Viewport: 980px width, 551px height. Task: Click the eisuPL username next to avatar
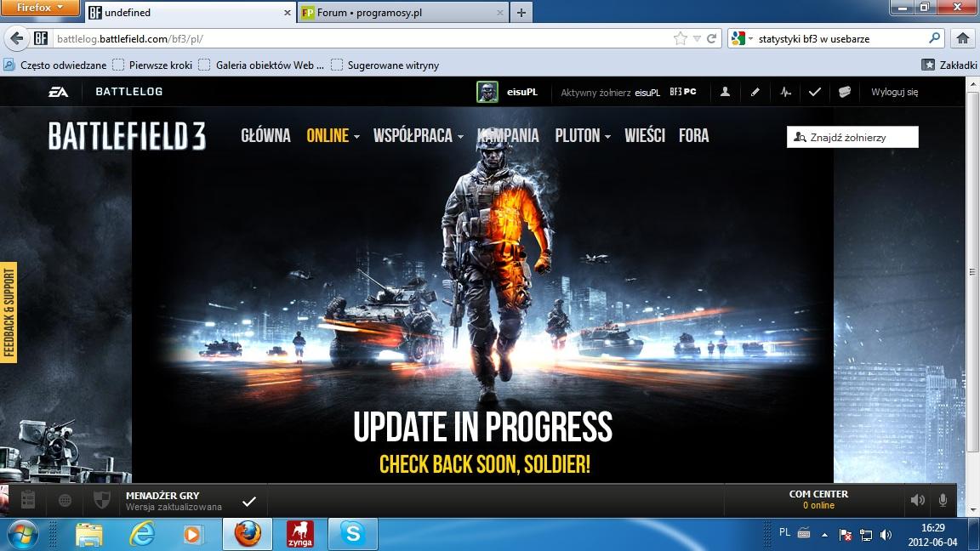[522, 92]
